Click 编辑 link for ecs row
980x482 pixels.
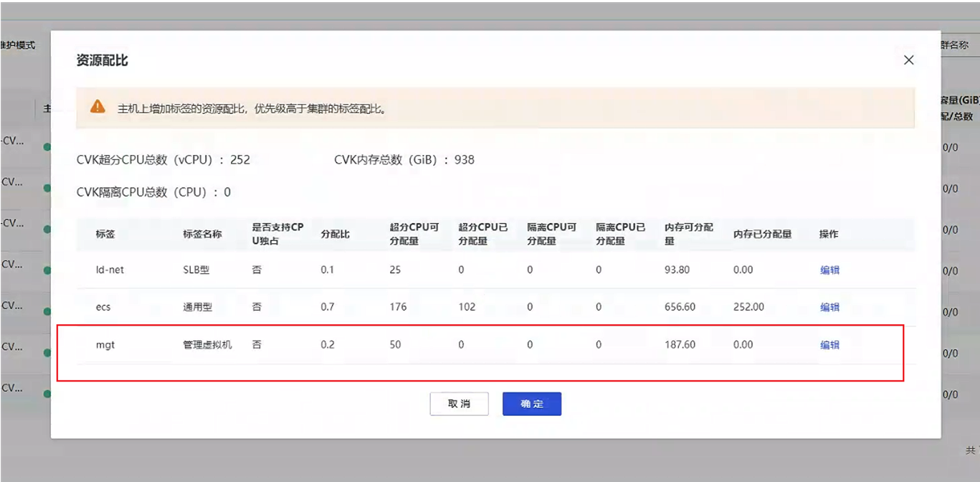click(x=829, y=307)
